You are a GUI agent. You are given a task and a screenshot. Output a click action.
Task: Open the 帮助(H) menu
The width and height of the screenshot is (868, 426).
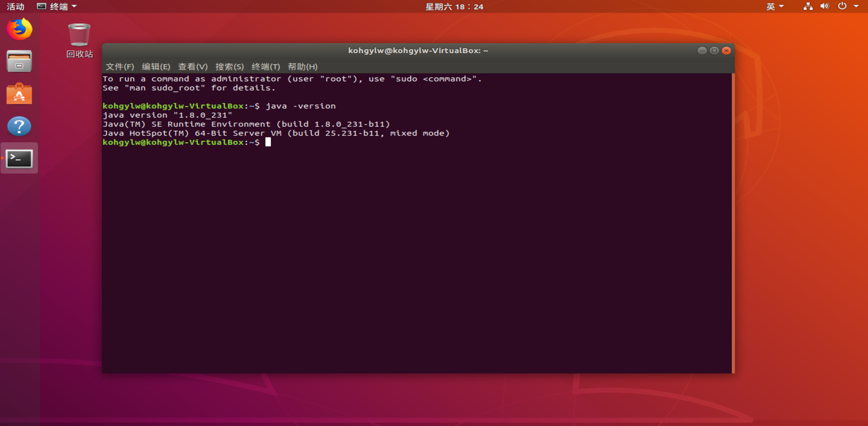click(x=303, y=67)
